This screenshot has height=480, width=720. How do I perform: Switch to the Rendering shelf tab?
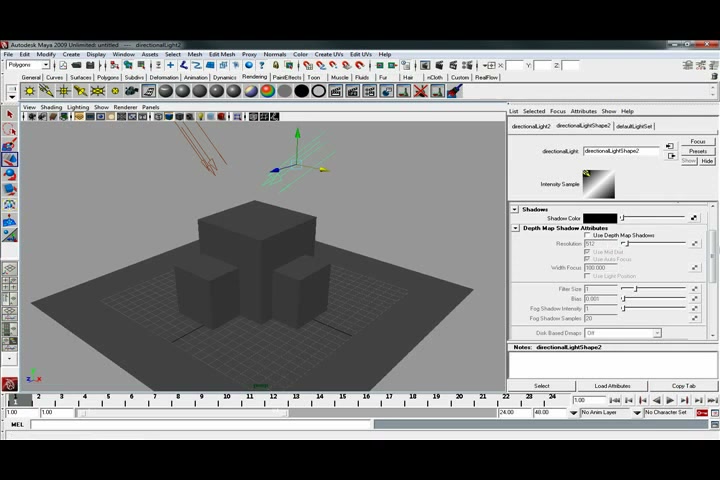(x=254, y=77)
